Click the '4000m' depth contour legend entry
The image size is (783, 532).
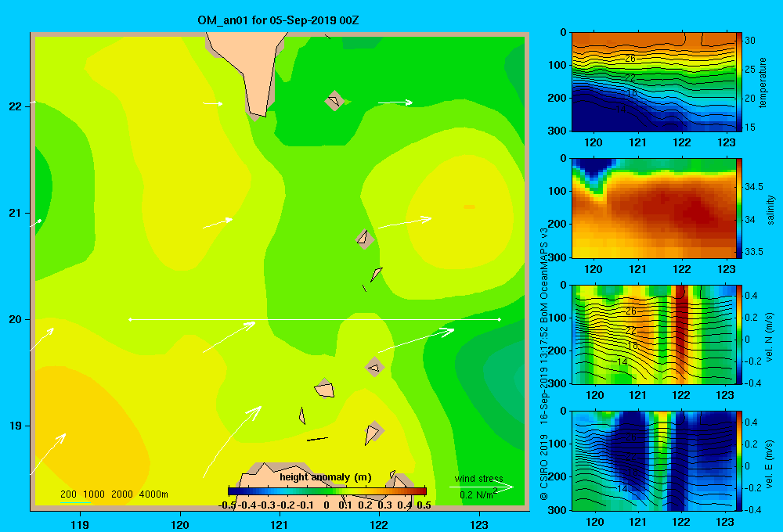(x=153, y=494)
